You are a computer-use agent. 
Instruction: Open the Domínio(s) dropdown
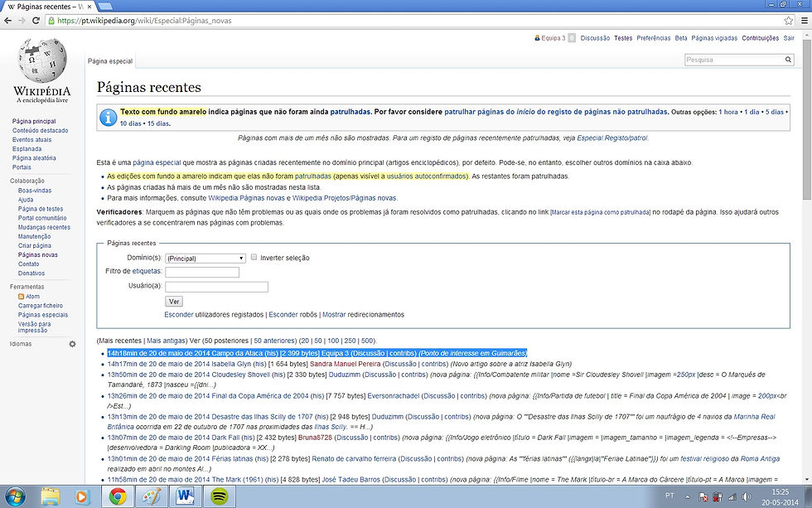click(x=205, y=258)
